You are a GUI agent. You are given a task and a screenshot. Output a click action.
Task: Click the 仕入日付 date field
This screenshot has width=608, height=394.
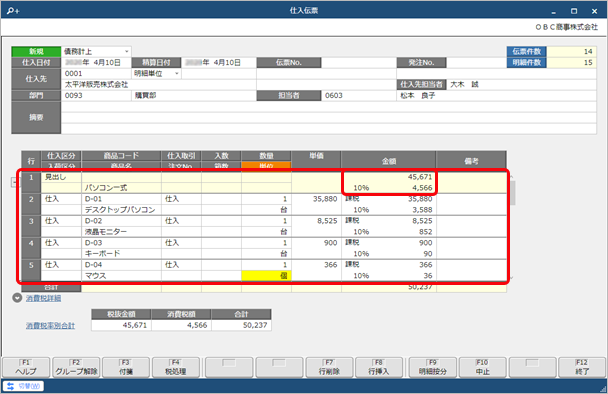click(96, 62)
